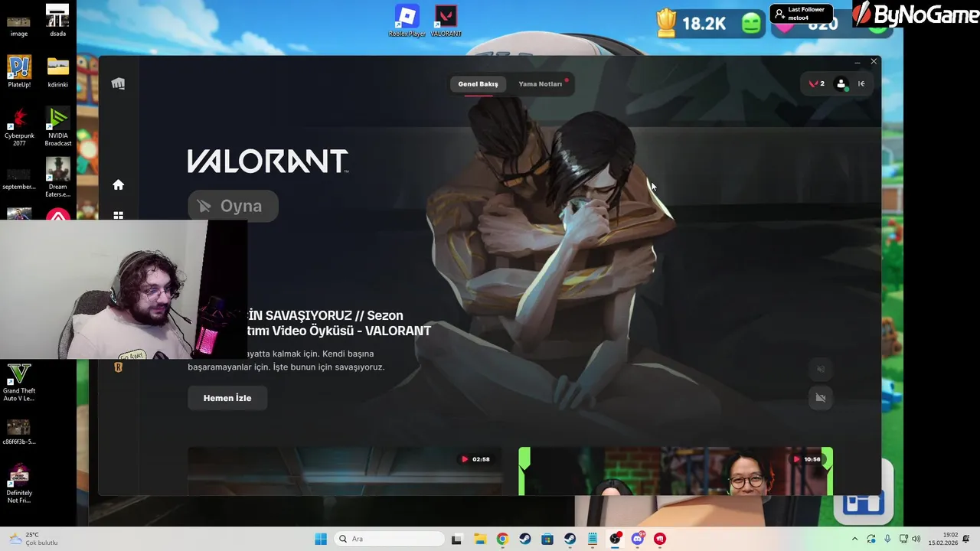Screen dimensions: 980x551
Task: Select the Cyberpunk 2077 desktop shortcut
Action: (x=19, y=126)
